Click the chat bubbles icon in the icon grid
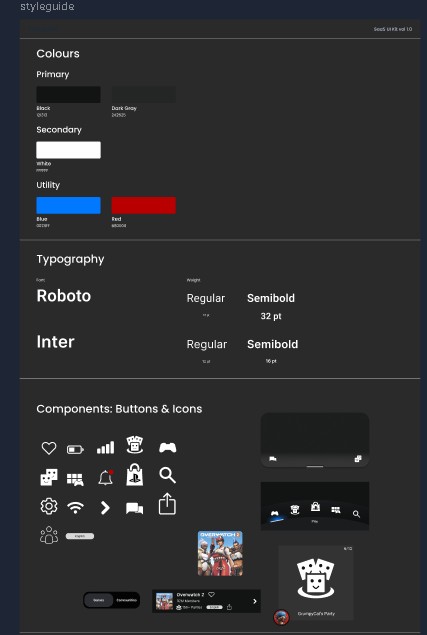 (x=135, y=508)
